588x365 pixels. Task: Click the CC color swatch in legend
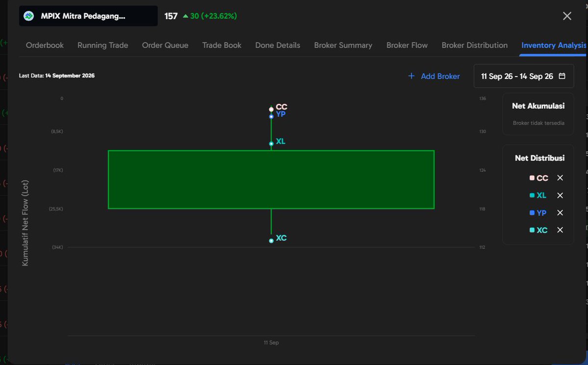(x=532, y=178)
